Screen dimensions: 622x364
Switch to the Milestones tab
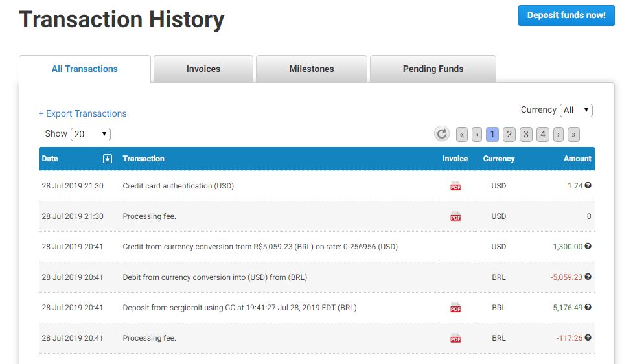click(x=312, y=69)
